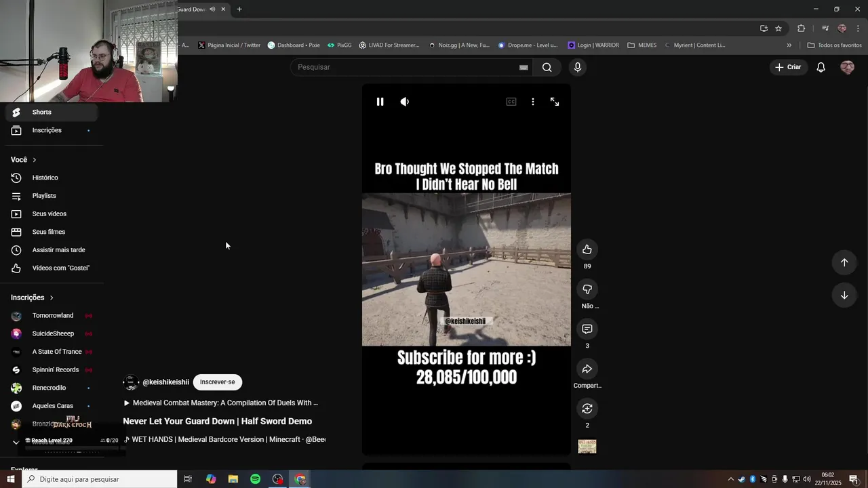Open Página Inicial / Twitter bookmark
868x488 pixels.
229,45
